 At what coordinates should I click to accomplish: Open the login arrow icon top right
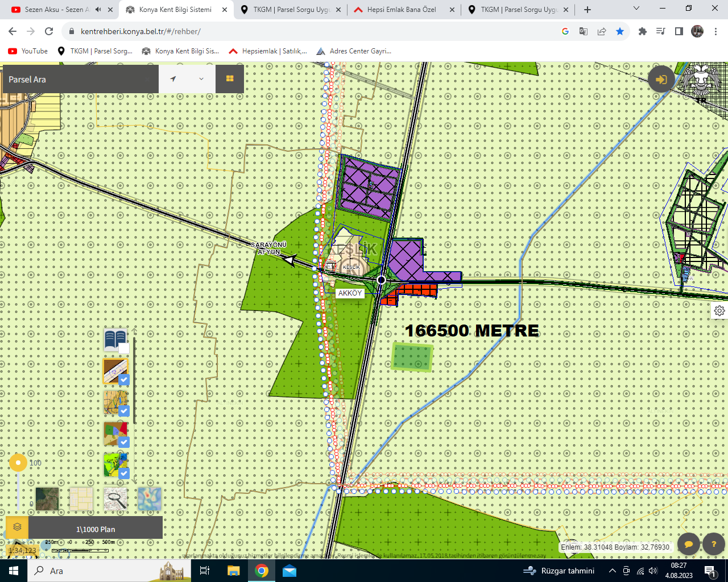pos(661,80)
